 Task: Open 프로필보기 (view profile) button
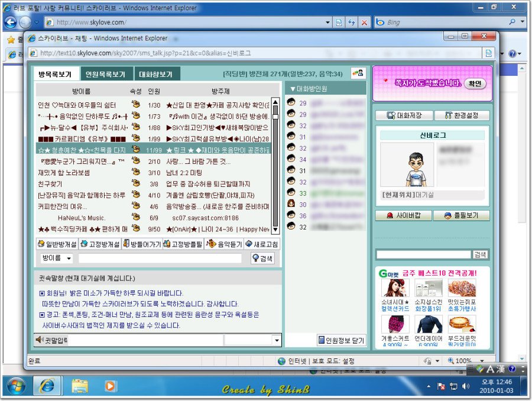[462, 216]
